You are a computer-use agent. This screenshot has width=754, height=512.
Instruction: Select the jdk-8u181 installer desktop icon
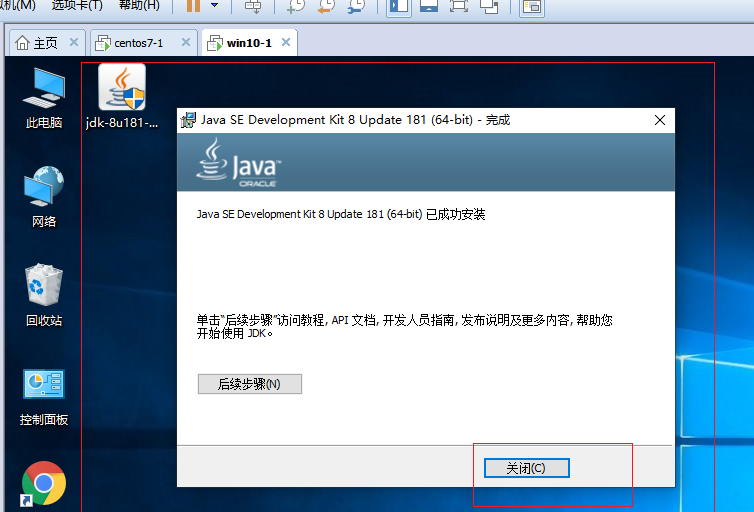[x=122, y=96]
